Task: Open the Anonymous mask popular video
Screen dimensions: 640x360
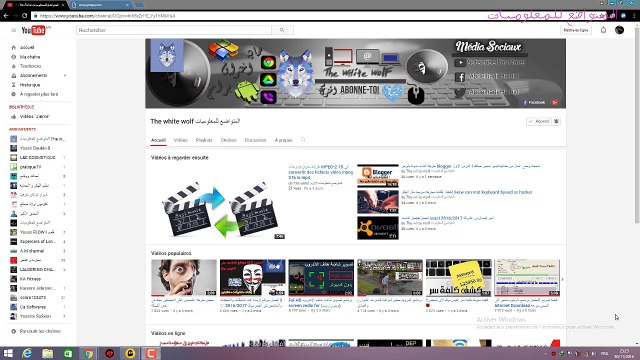Action: click(x=252, y=278)
